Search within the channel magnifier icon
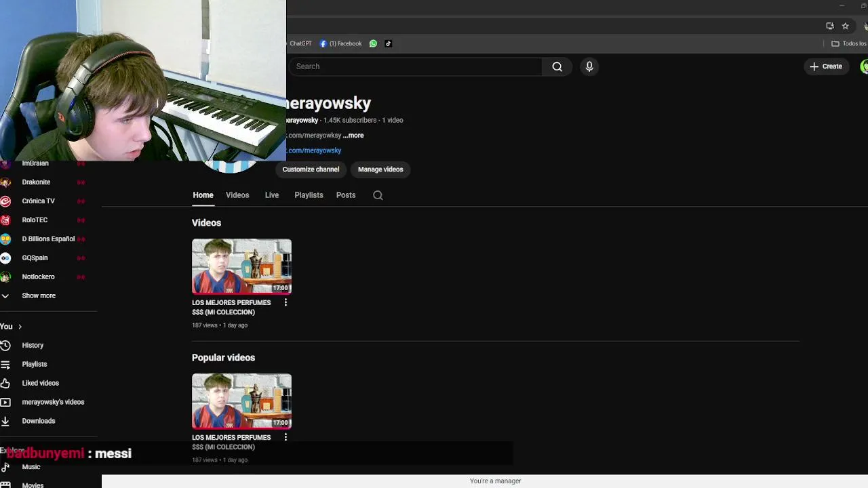The width and height of the screenshot is (868, 488). (x=378, y=195)
